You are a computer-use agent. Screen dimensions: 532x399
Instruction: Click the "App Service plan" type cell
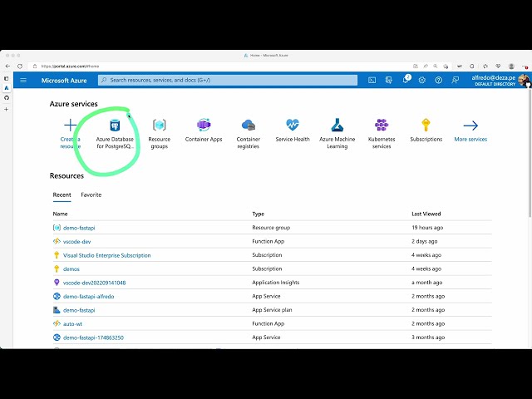272,310
